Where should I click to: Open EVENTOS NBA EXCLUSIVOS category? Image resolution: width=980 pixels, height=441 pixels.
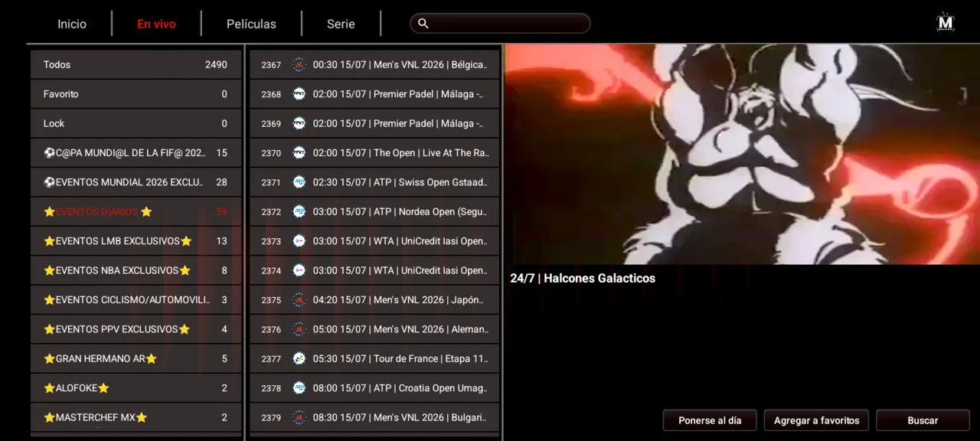pos(136,270)
